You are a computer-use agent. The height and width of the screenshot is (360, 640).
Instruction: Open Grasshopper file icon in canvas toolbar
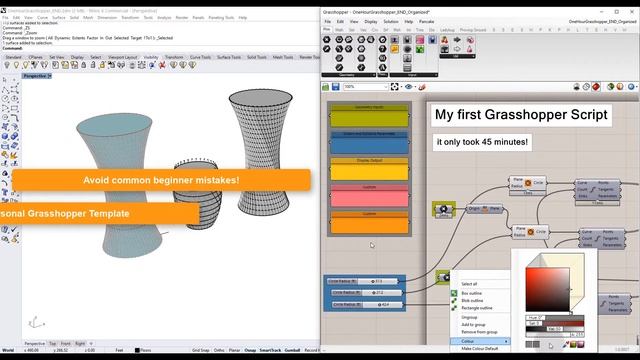[x=325, y=87]
